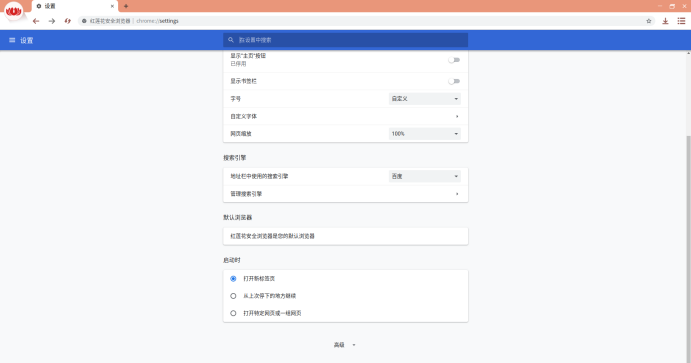
Task: Expand 管理搜索引擎 row arrow
Action: pyautogui.click(x=457, y=194)
